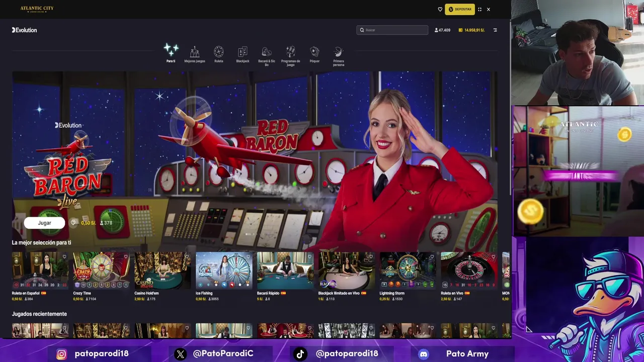Favorite Red Baron with banner heart
644x362 pixels.
tap(73, 223)
